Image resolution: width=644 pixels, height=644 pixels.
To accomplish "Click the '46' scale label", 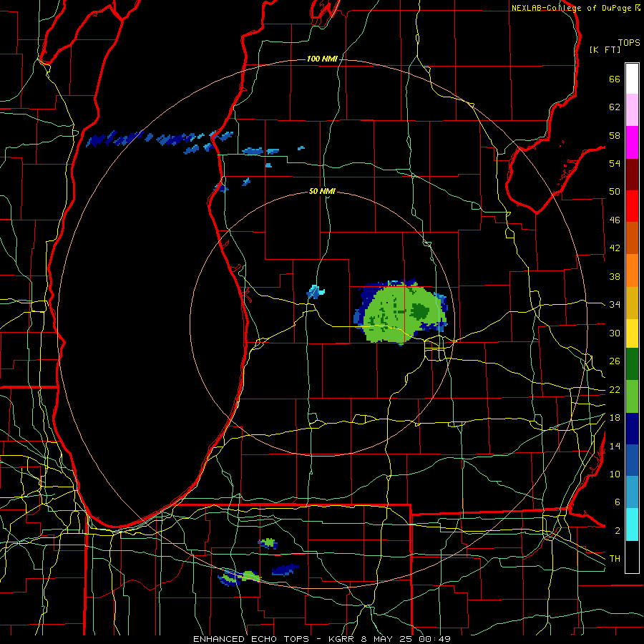I will pyautogui.click(x=615, y=220).
